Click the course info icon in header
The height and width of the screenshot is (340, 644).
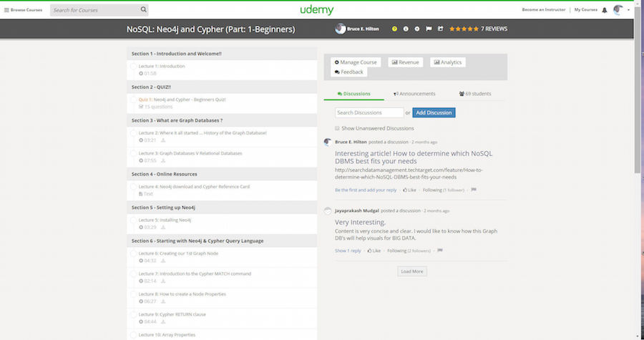click(x=406, y=29)
